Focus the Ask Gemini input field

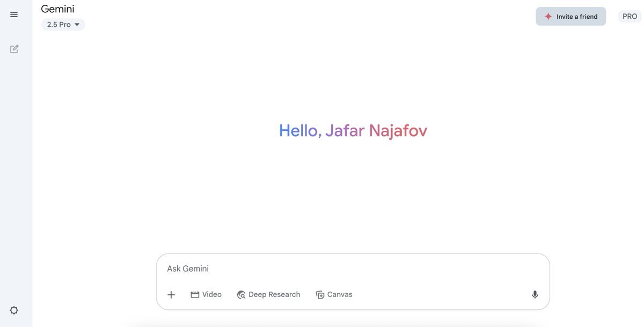353,269
